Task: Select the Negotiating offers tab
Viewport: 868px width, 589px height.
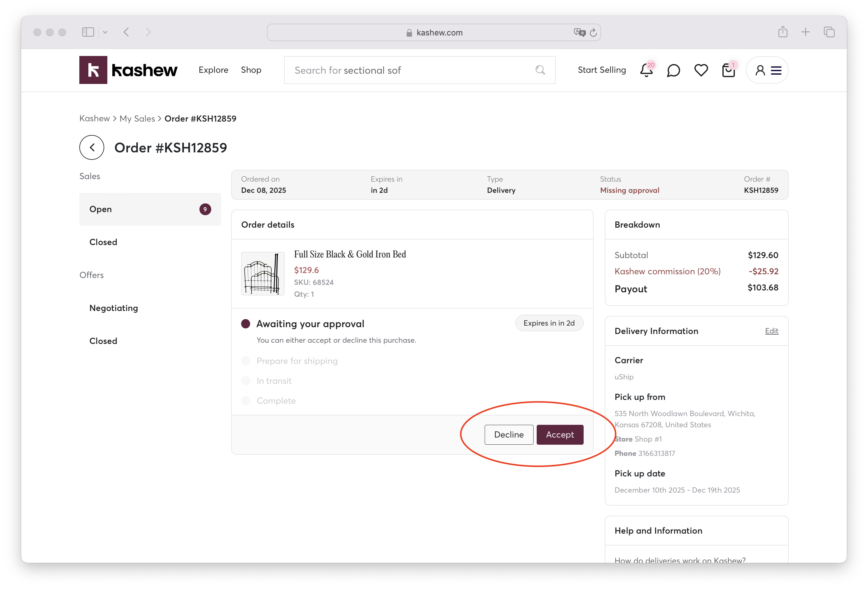Action: click(114, 308)
